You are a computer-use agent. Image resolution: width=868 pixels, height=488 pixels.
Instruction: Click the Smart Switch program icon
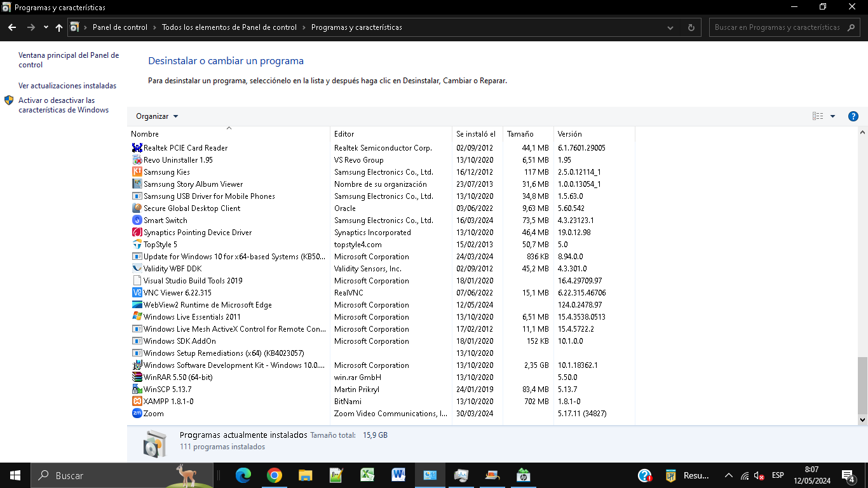pos(137,220)
